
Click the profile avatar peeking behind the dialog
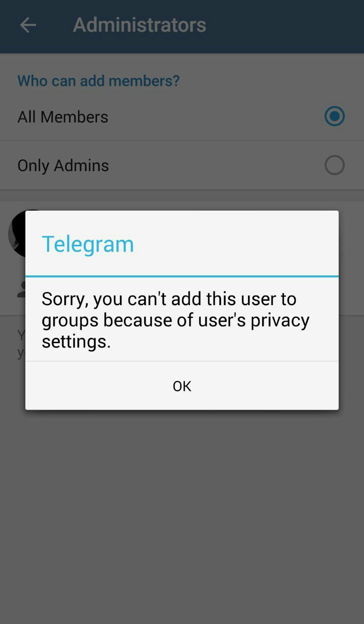[17, 234]
